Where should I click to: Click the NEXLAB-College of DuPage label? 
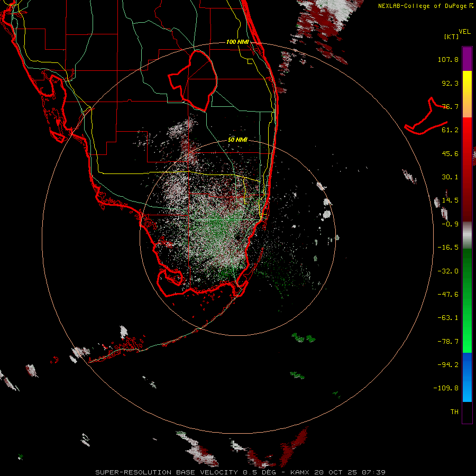(425, 6)
